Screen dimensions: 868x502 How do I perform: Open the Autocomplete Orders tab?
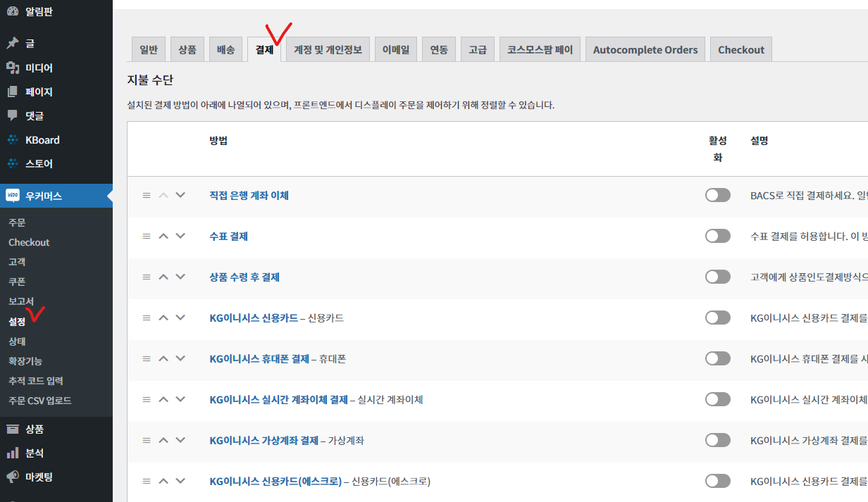pos(645,49)
